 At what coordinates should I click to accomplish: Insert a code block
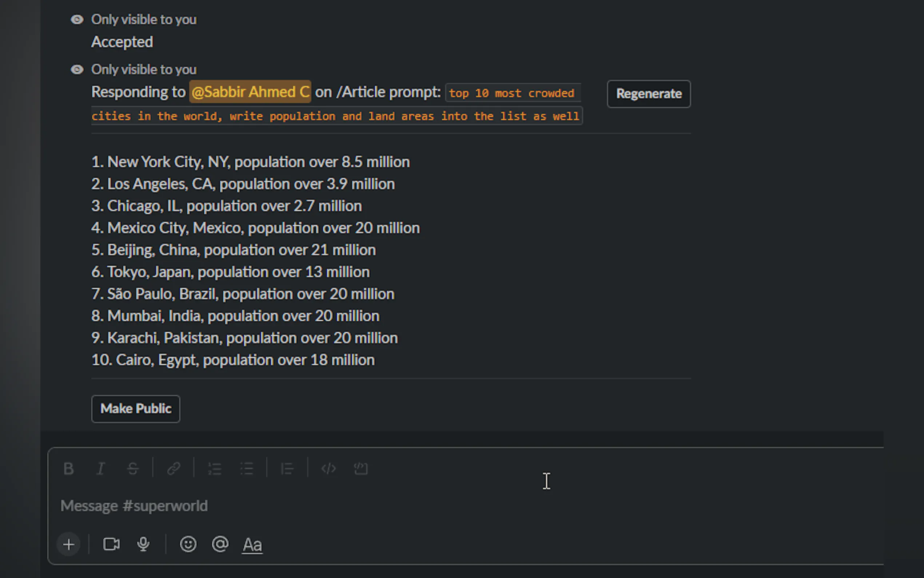coord(361,468)
